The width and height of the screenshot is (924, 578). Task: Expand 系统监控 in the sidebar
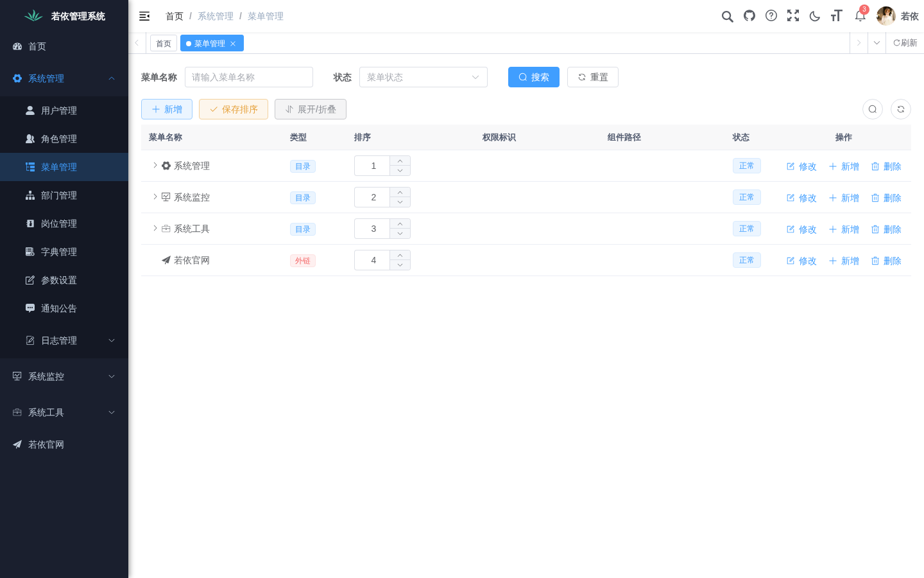pyautogui.click(x=64, y=376)
